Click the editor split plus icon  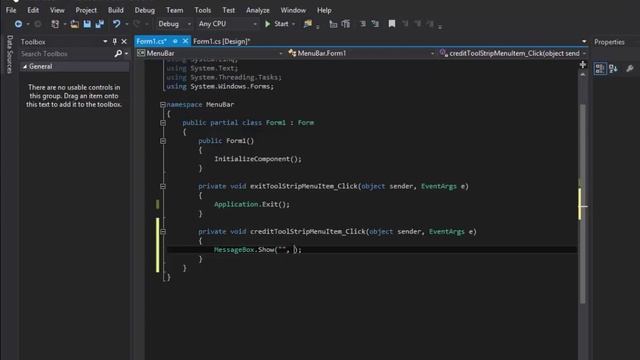583,64
